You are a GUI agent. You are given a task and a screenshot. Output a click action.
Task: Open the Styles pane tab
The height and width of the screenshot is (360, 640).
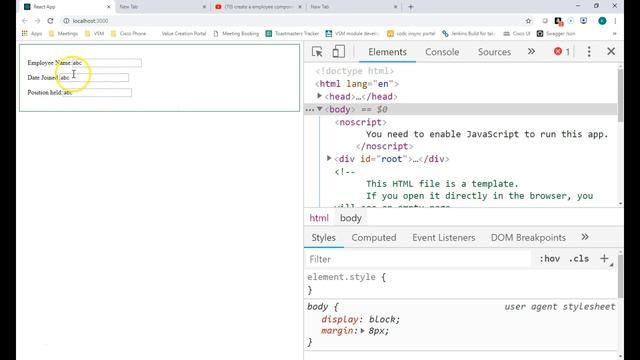click(x=323, y=238)
